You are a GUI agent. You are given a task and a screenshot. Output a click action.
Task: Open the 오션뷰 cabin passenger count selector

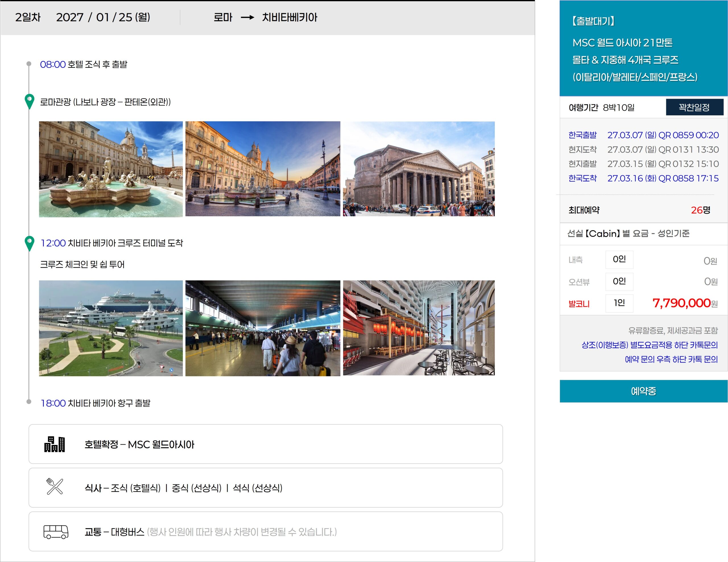[619, 281]
